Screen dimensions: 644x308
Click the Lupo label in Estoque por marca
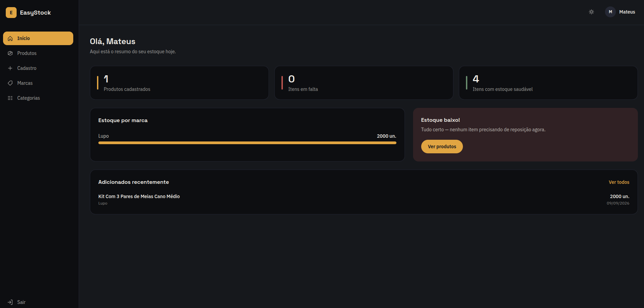[103, 136]
